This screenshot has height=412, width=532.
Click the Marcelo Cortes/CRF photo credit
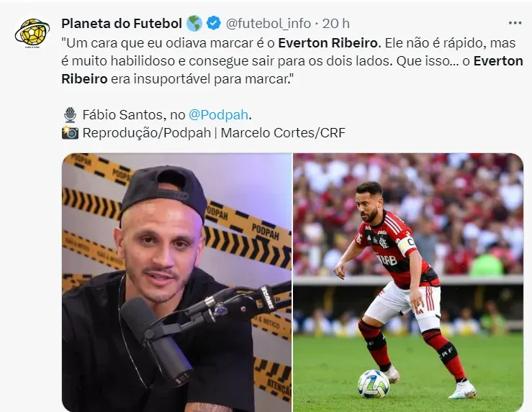(x=283, y=133)
